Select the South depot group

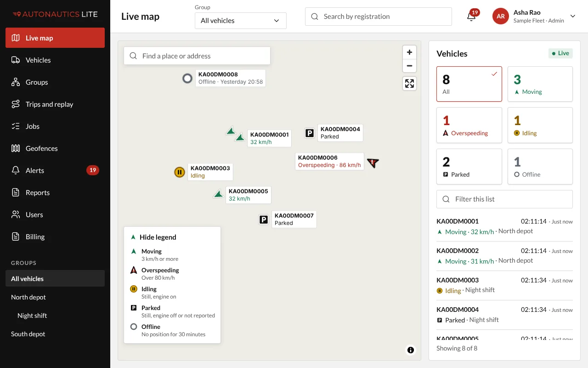pos(55,334)
